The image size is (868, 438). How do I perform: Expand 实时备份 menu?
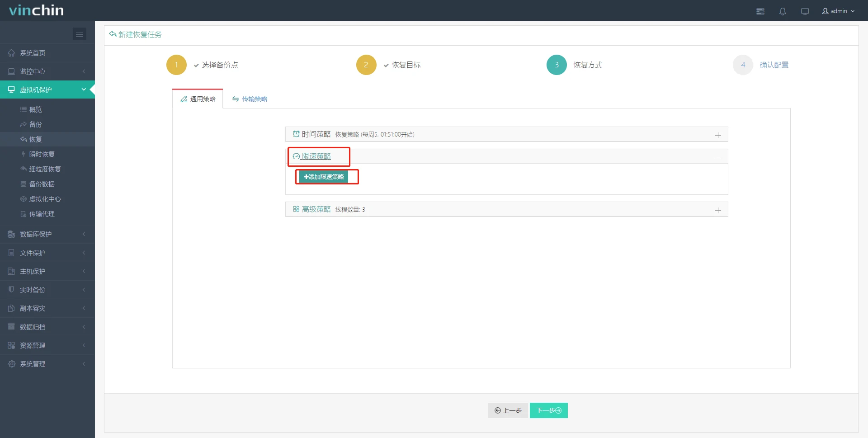pos(47,290)
